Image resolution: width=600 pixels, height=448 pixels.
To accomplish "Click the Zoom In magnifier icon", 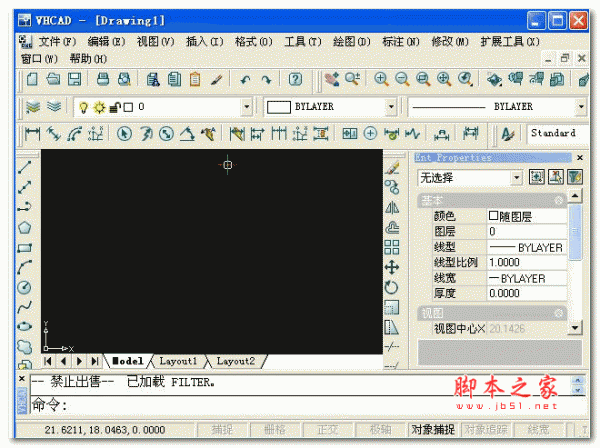I will (381, 79).
